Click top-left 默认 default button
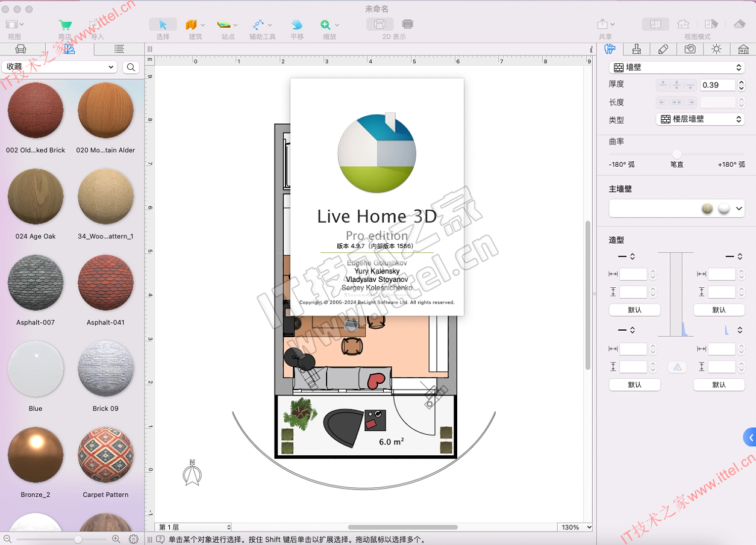Screen dimensions: 756x545 point(635,310)
